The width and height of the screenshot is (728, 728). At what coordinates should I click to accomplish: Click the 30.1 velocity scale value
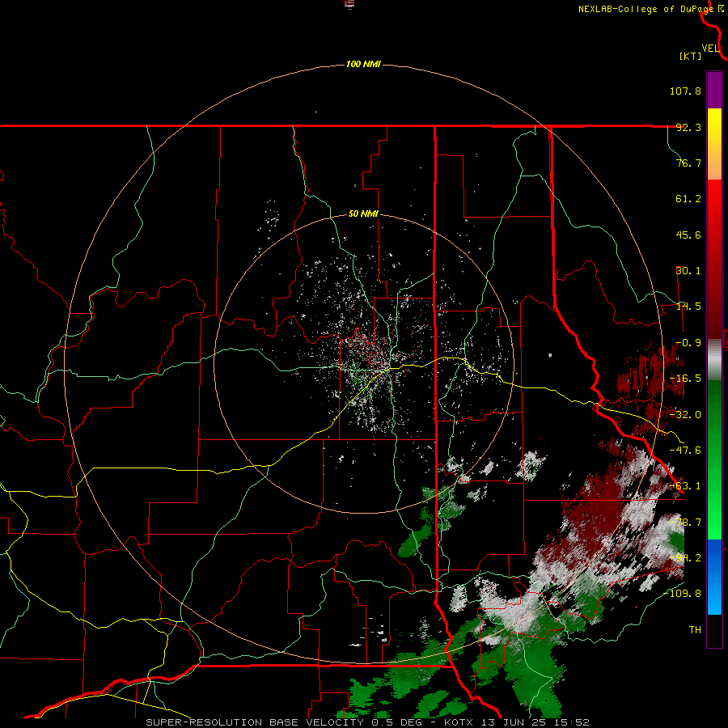(x=688, y=271)
